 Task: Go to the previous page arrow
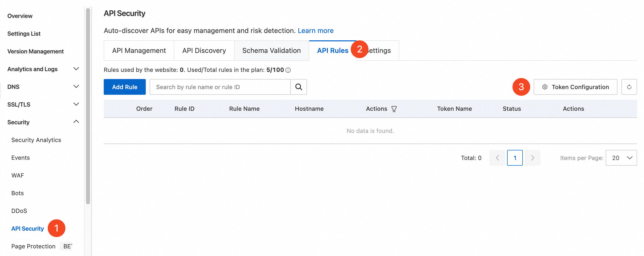tap(497, 158)
